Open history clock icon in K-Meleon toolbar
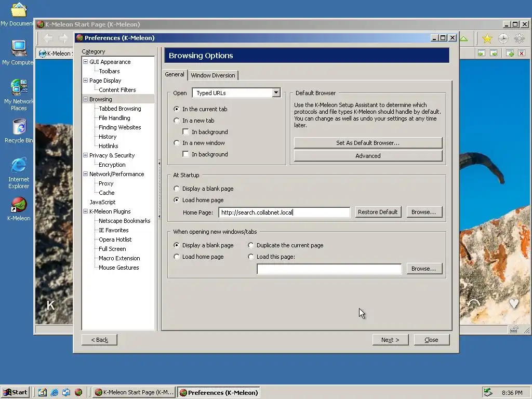 [x=503, y=38]
